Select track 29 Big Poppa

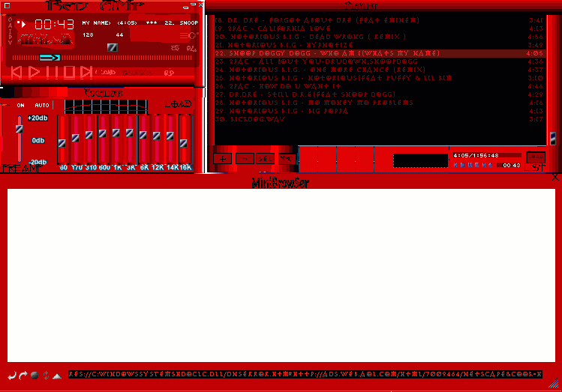(379, 111)
